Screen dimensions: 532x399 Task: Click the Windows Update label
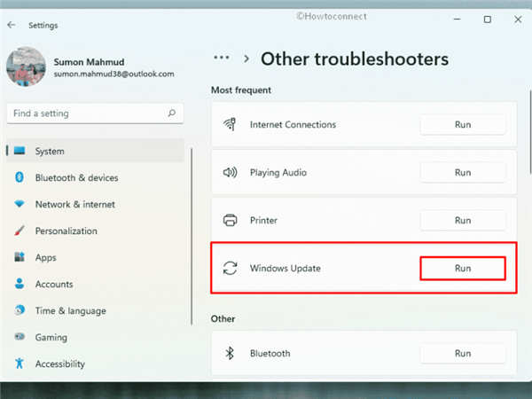click(x=285, y=269)
